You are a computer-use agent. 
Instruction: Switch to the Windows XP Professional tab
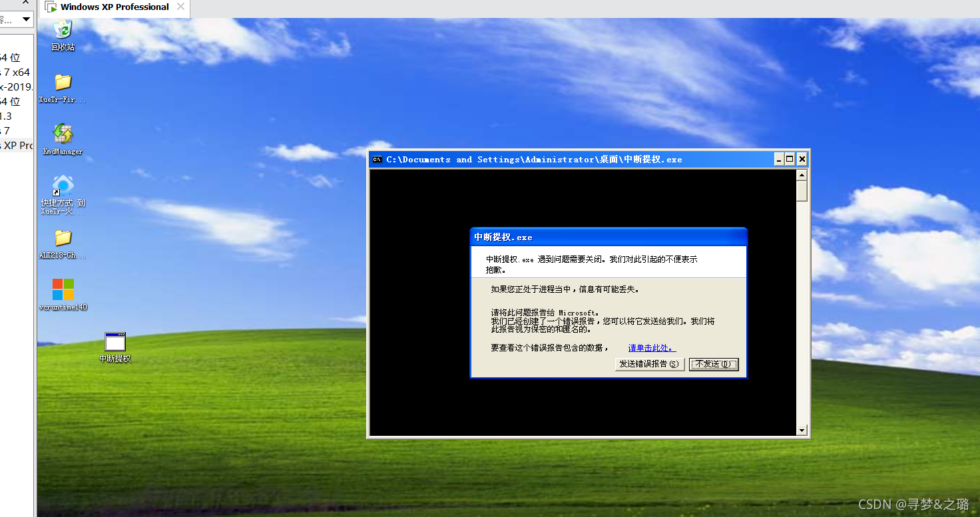pyautogui.click(x=115, y=7)
